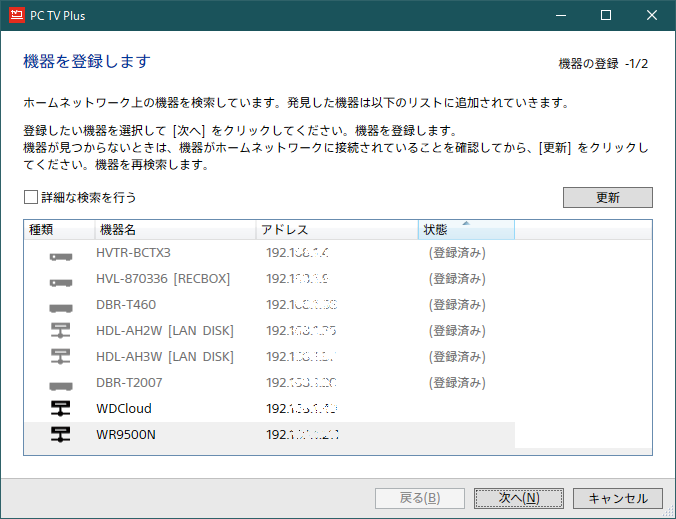
Task: Click 登録済み status for DBR-T460
Action: (x=457, y=305)
